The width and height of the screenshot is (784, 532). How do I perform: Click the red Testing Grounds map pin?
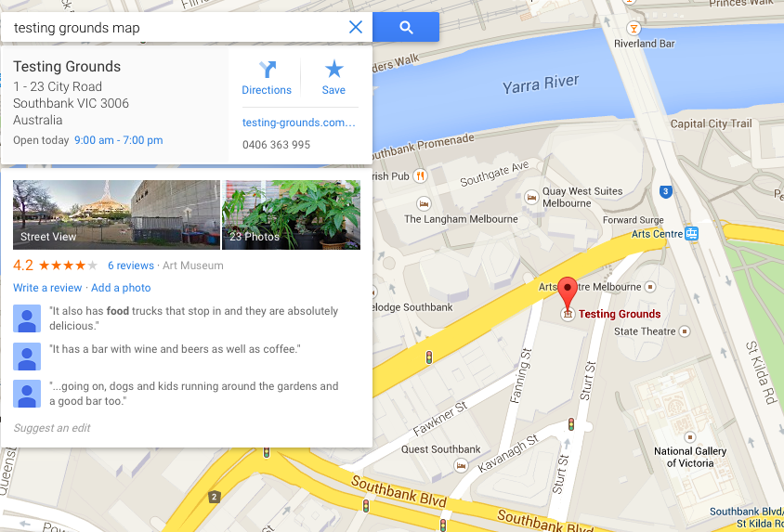(x=568, y=293)
